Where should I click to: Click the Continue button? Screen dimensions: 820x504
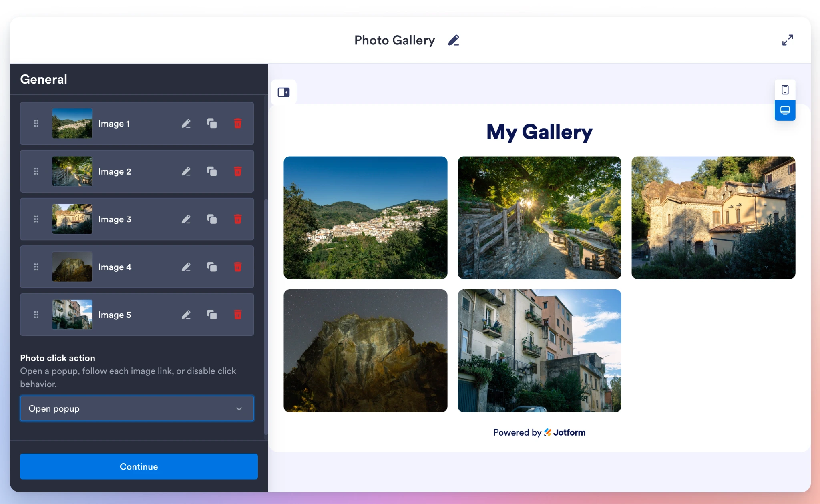click(x=139, y=466)
